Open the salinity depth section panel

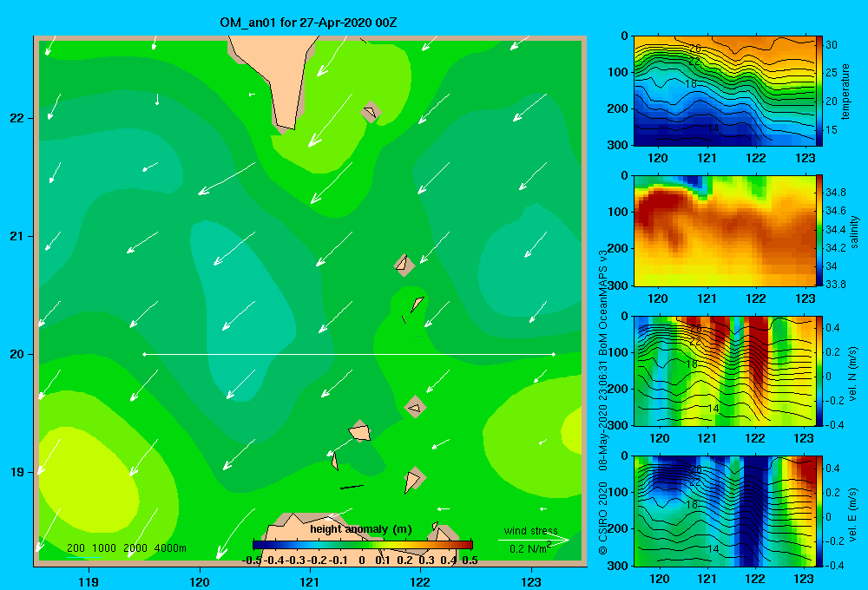click(724, 231)
